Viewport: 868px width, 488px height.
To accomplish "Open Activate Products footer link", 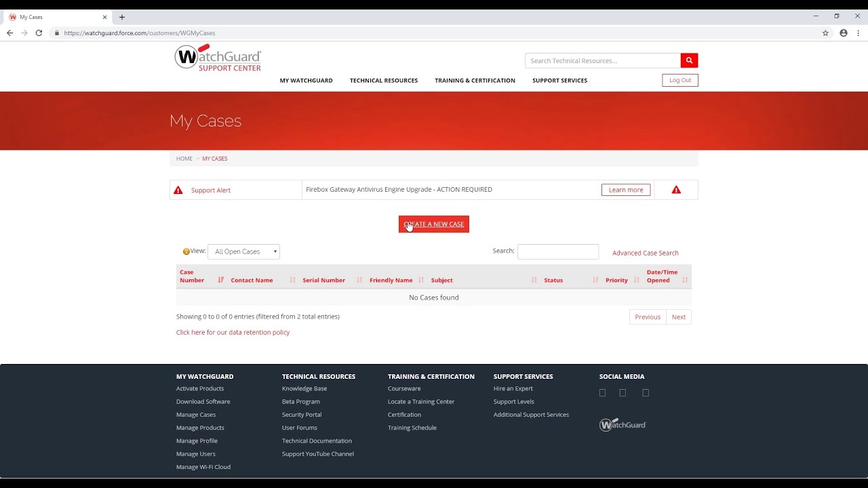I will click(200, 388).
